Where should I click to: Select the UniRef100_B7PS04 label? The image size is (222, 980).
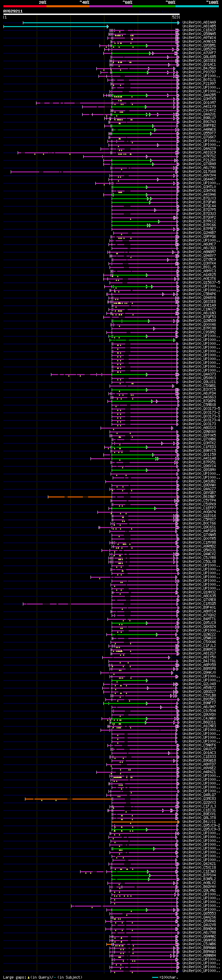pyautogui.click(x=199, y=875)
